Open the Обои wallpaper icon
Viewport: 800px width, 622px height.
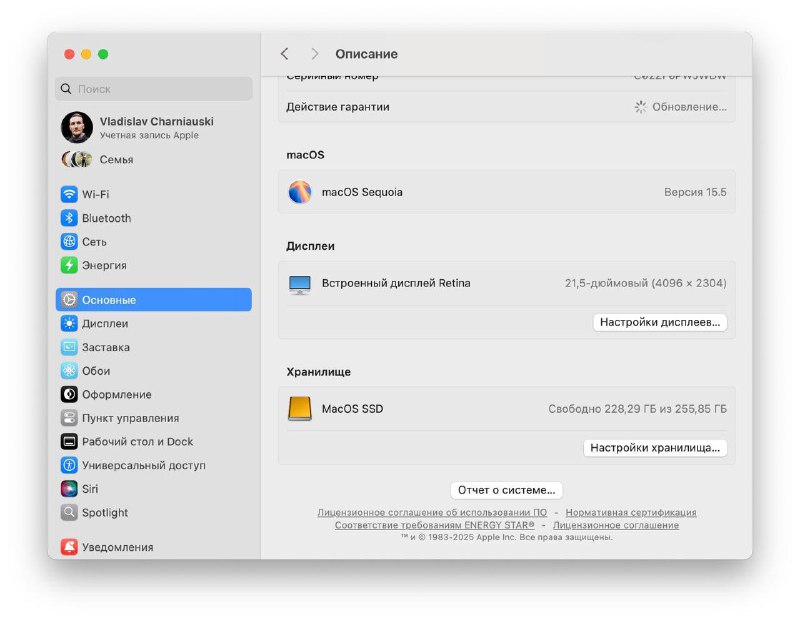69,370
